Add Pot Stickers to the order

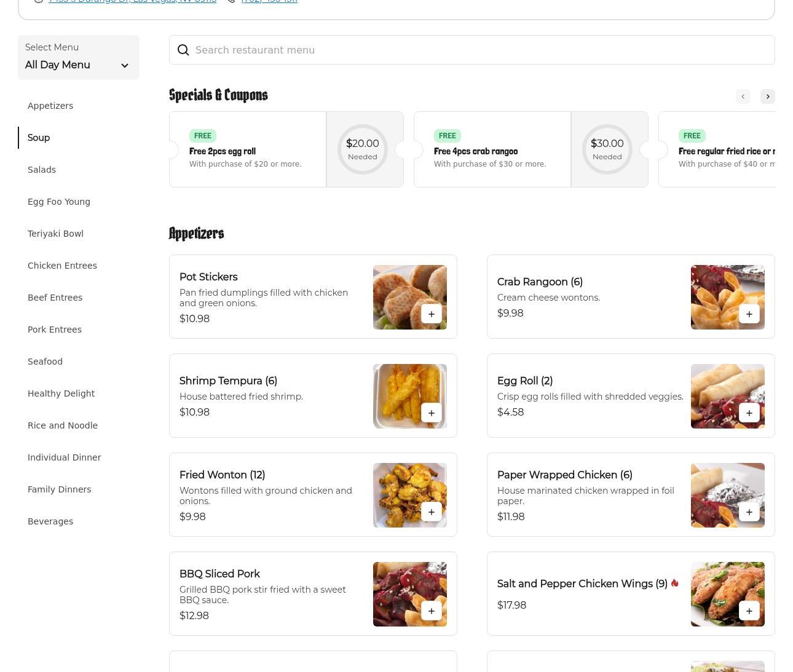coord(431,314)
